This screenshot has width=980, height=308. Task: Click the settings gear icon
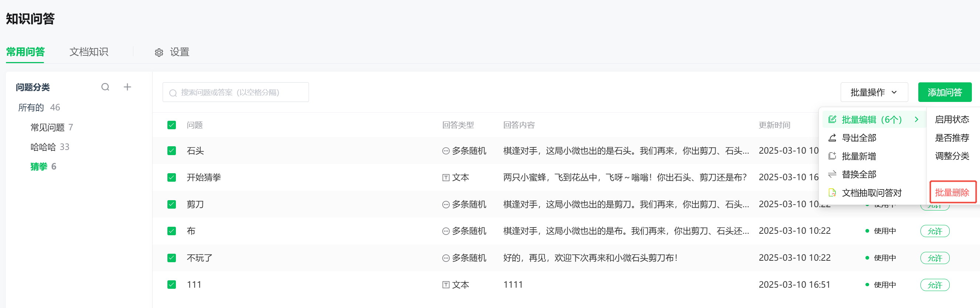point(159,52)
